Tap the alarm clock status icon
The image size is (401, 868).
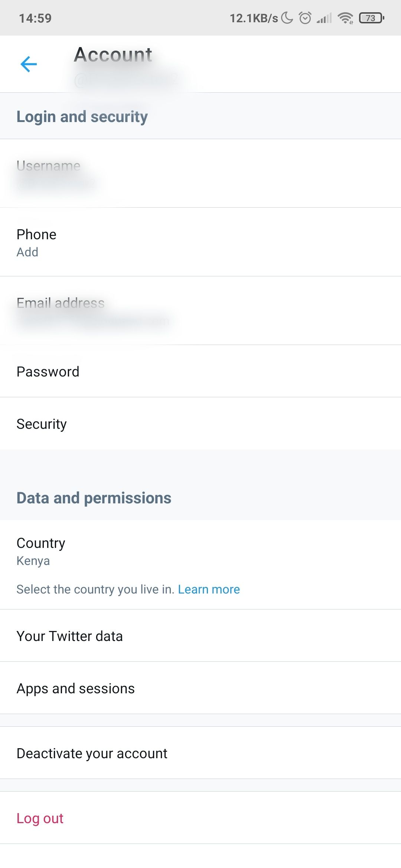point(305,18)
